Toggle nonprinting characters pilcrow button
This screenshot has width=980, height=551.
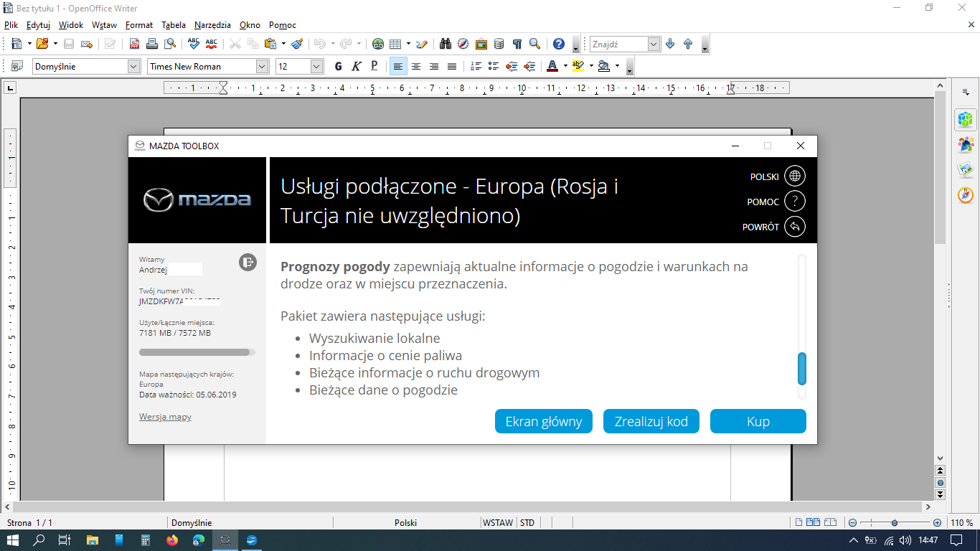(517, 44)
